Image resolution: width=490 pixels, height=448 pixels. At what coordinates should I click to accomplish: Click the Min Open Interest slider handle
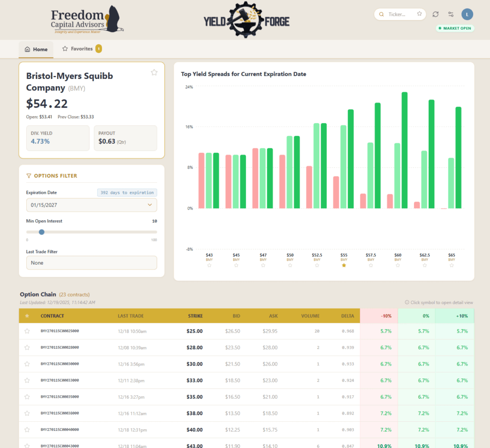[x=42, y=232]
